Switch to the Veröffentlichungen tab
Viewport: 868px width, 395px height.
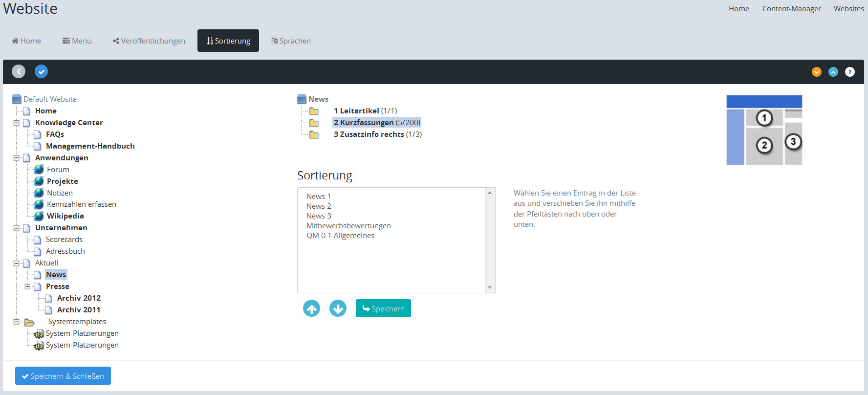(149, 41)
